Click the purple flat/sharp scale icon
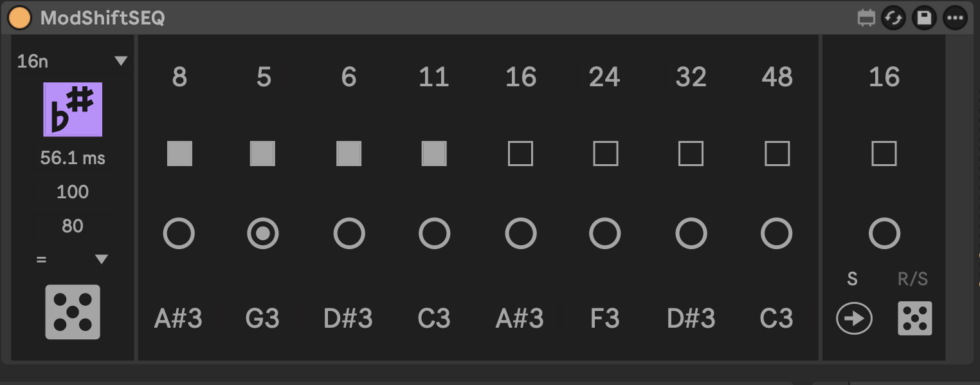 point(73,109)
